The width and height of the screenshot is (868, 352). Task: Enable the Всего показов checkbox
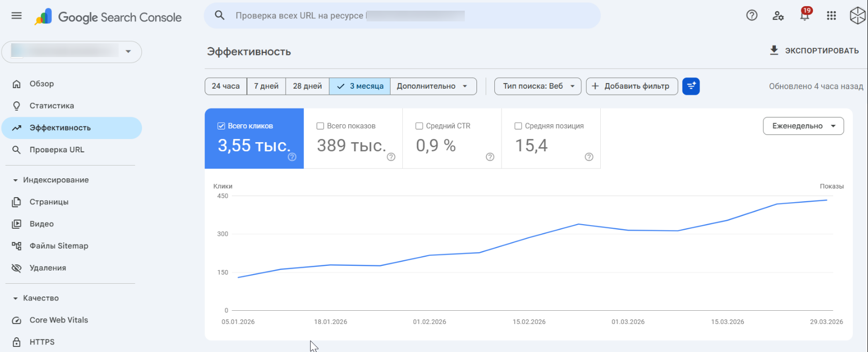320,126
